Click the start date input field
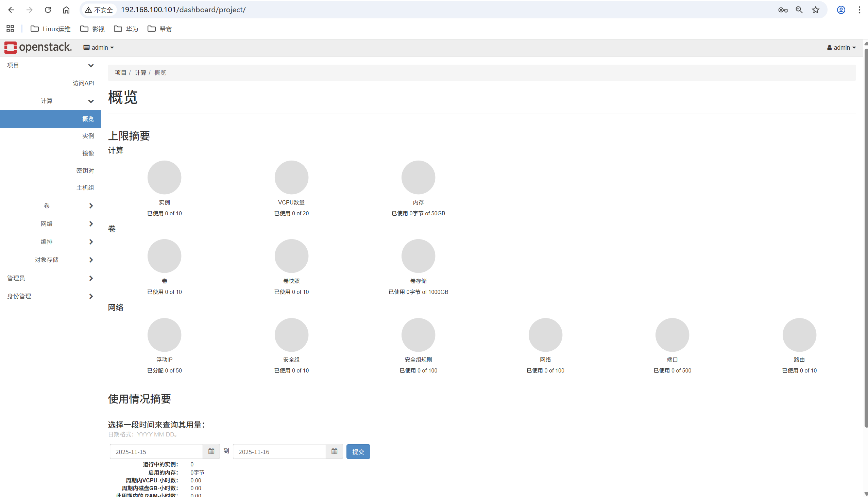 (156, 451)
